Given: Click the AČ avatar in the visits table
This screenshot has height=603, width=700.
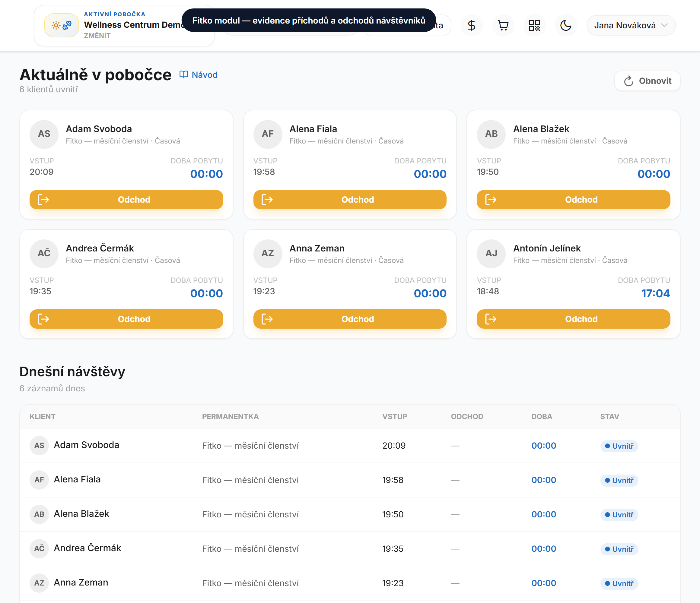Looking at the screenshot, I should pyautogui.click(x=39, y=549).
